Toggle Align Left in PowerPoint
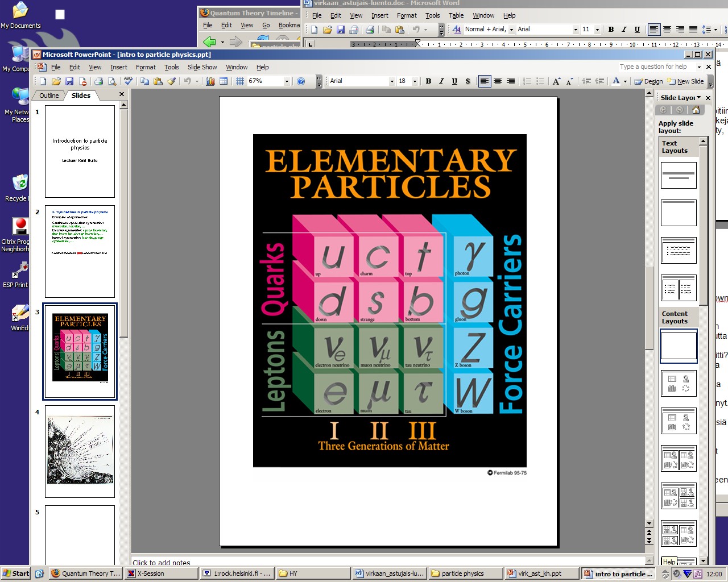 coord(485,81)
